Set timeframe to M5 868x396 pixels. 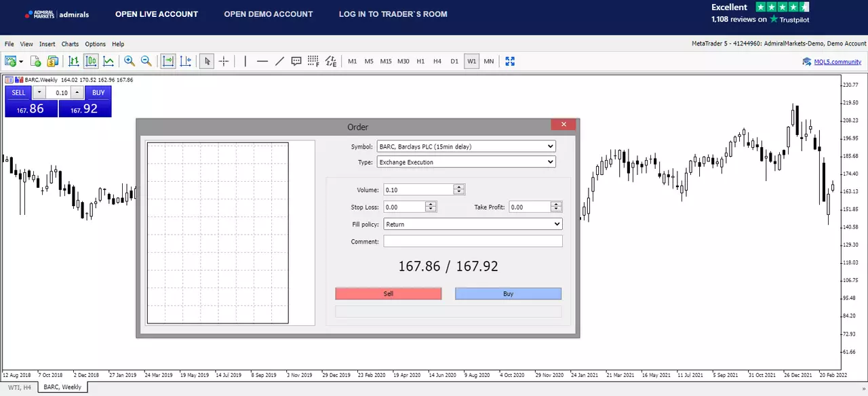click(x=369, y=61)
